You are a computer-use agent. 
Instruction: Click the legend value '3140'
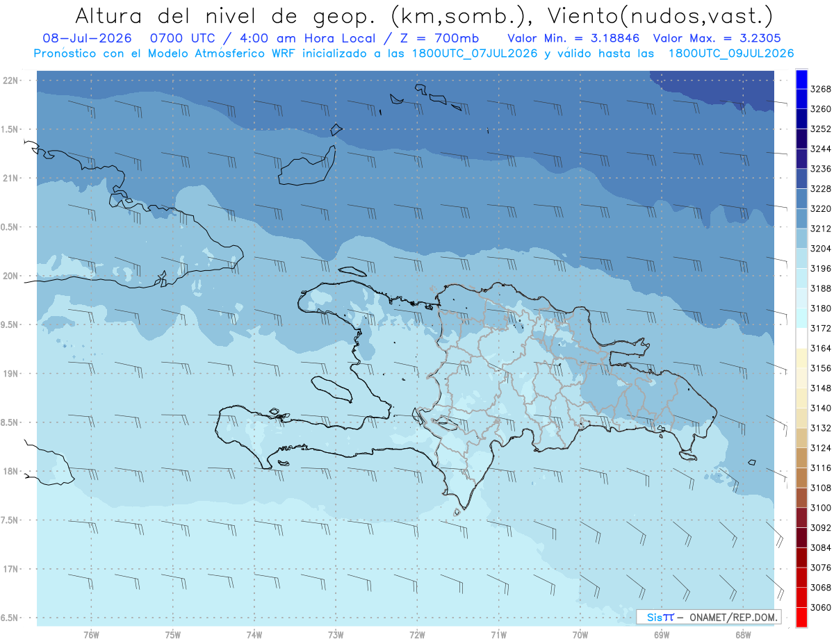[x=821, y=408]
